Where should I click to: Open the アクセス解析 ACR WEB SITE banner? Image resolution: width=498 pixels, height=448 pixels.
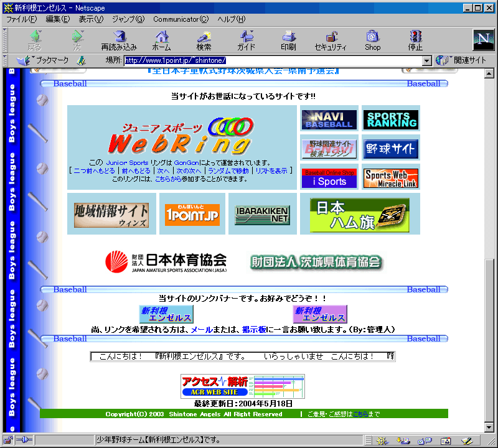[x=243, y=386]
